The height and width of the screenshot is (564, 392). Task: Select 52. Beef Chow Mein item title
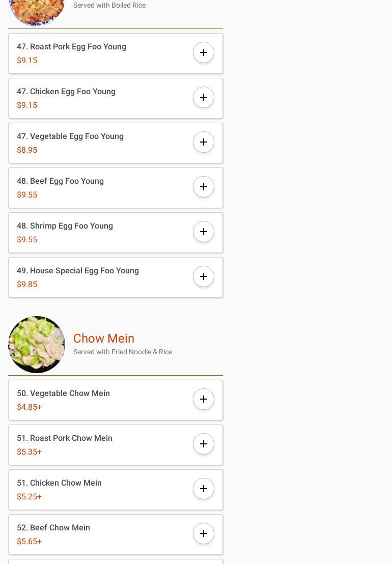[53, 528]
